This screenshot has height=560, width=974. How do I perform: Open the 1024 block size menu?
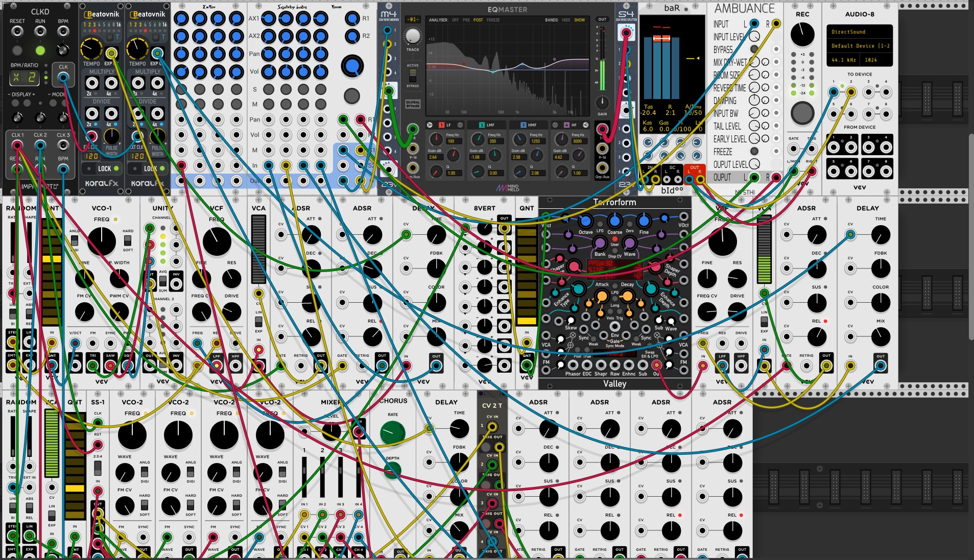(875, 60)
